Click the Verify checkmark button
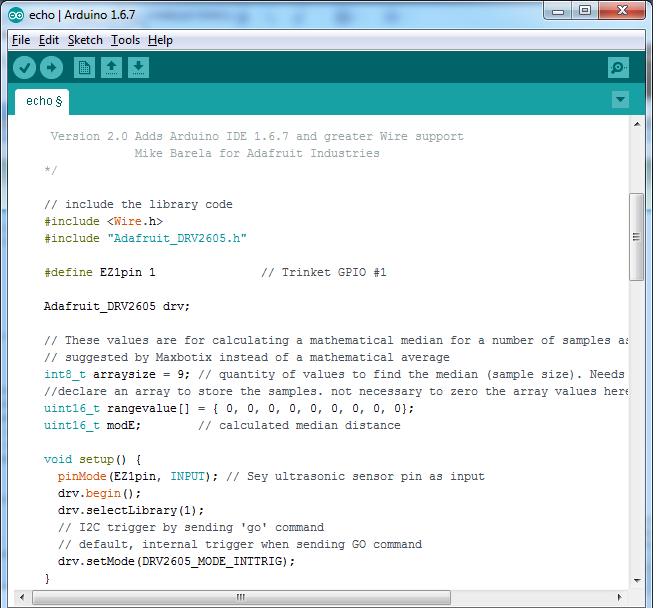 point(25,67)
